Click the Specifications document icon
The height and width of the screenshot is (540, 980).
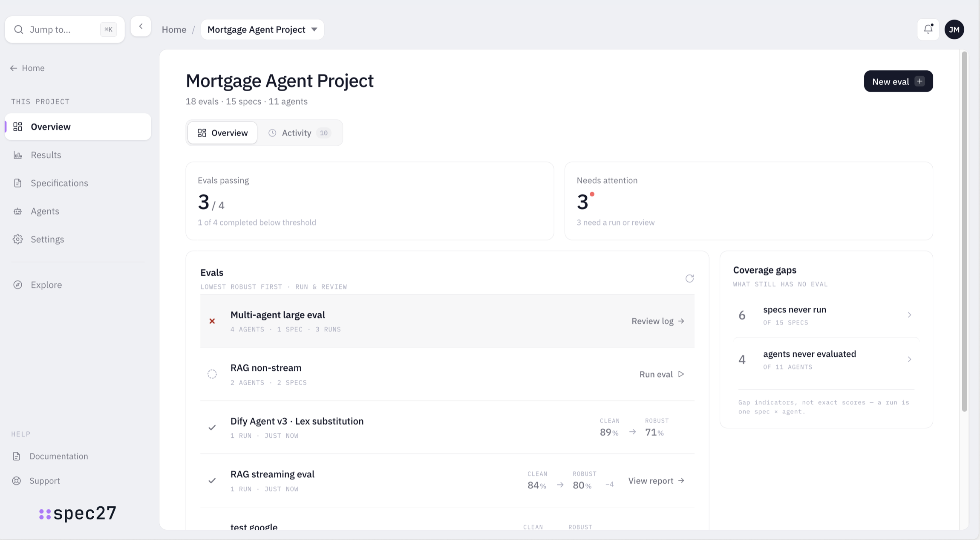click(x=17, y=183)
